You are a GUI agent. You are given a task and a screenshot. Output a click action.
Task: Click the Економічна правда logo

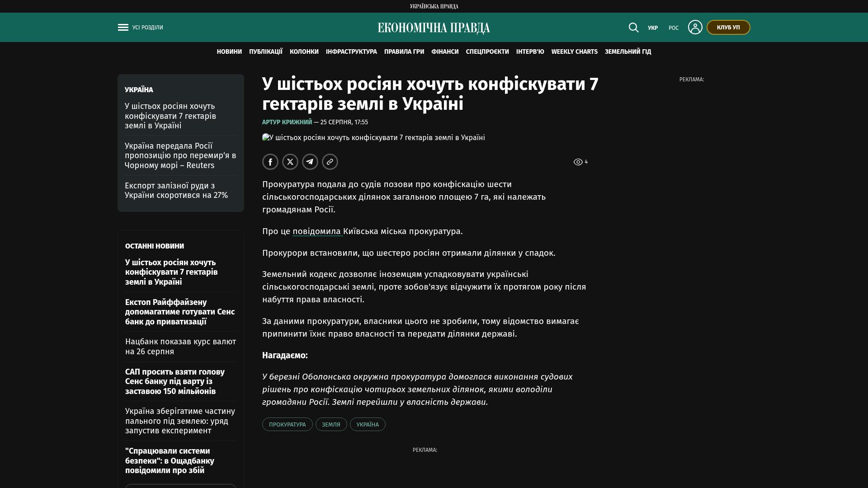click(x=434, y=28)
